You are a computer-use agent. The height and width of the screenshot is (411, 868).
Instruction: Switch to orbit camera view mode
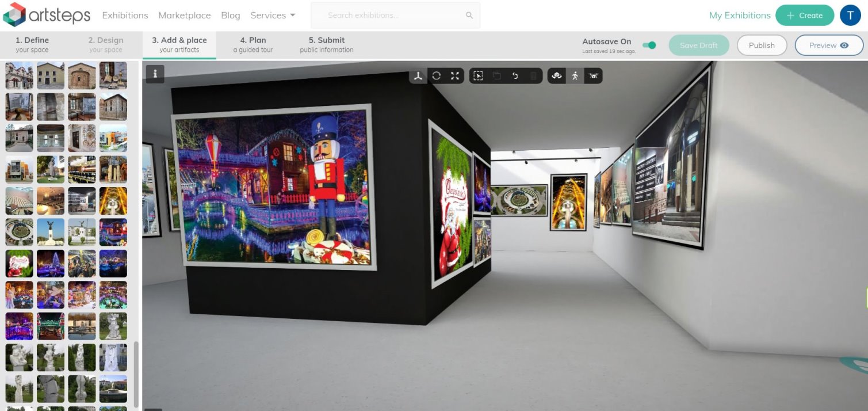click(556, 76)
